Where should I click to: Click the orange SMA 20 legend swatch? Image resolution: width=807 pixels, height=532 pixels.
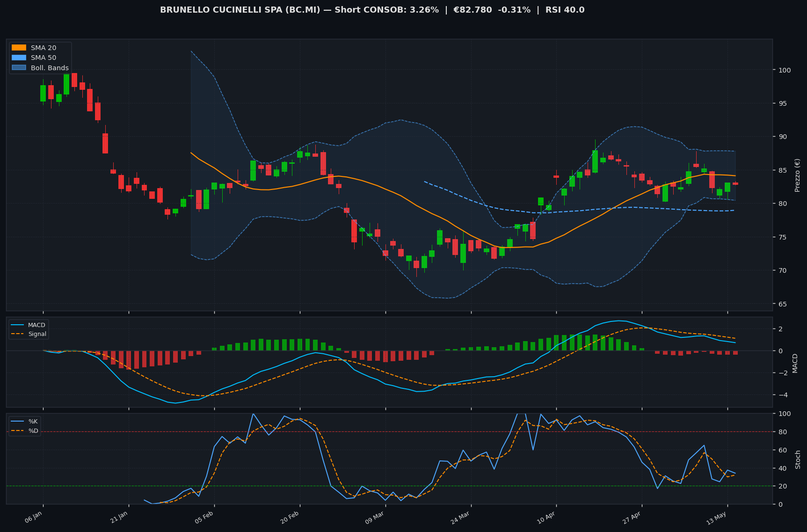19,48
